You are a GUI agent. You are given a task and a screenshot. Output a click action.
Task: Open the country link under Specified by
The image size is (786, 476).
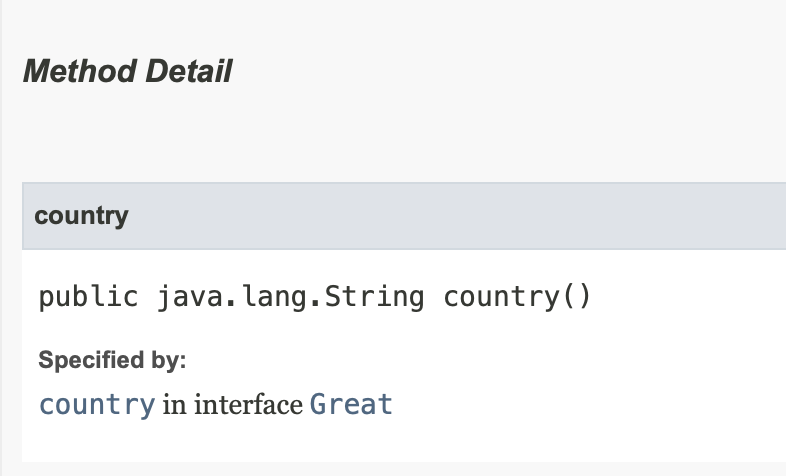(97, 405)
